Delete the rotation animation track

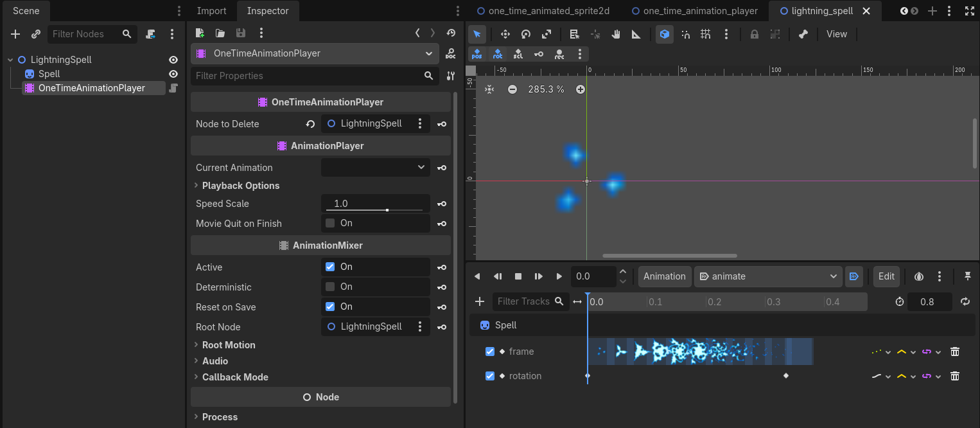coord(955,376)
